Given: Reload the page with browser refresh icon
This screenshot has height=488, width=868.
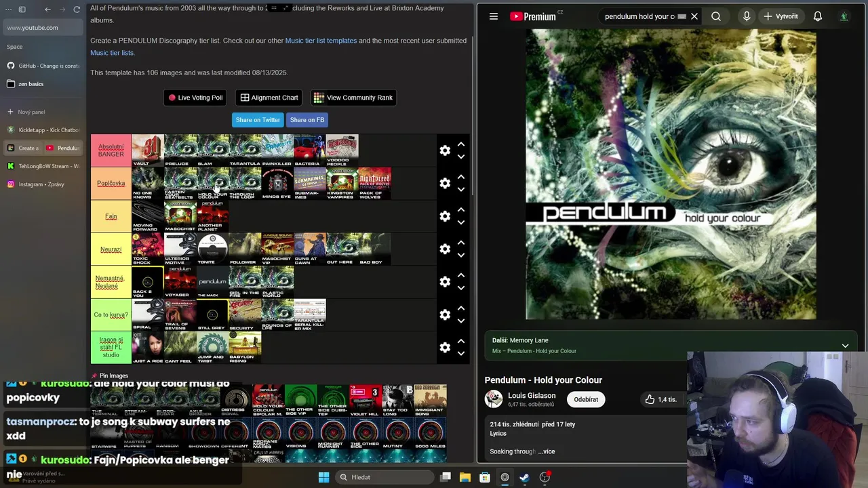Looking at the screenshot, I should tap(77, 9).
